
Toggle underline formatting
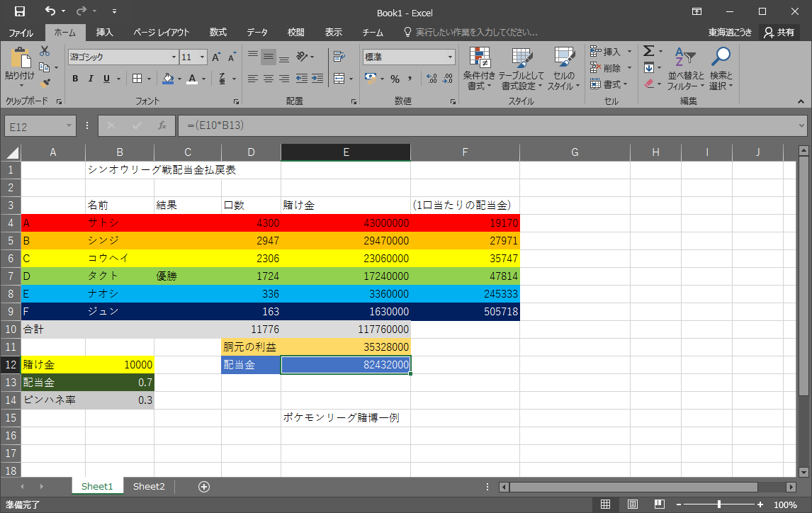(x=106, y=79)
